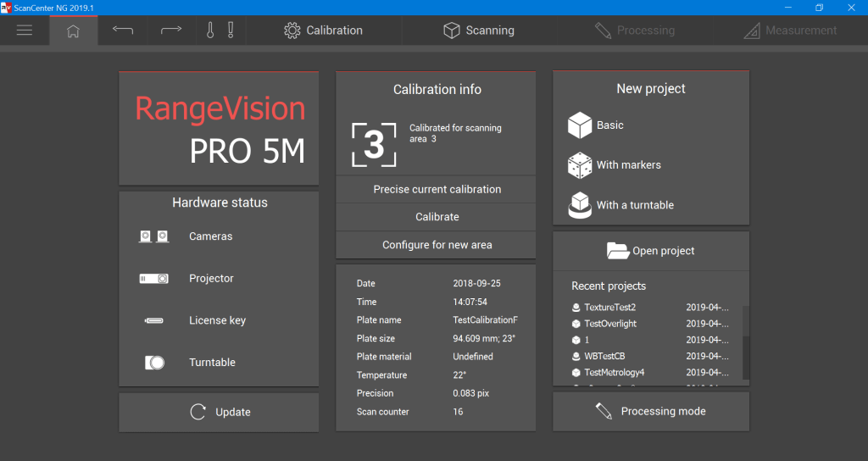Click the Processing mode pencil icon
The width and height of the screenshot is (868, 461).
604,411
